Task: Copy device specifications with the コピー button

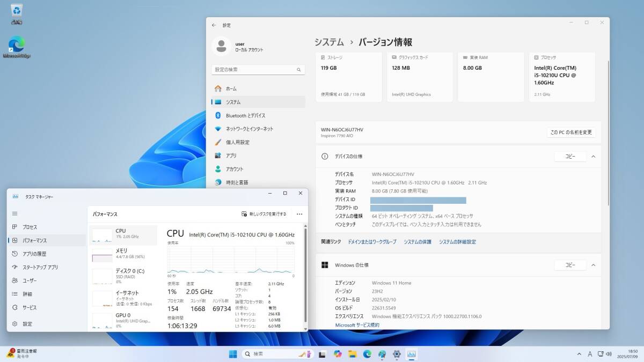Action: click(570, 157)
